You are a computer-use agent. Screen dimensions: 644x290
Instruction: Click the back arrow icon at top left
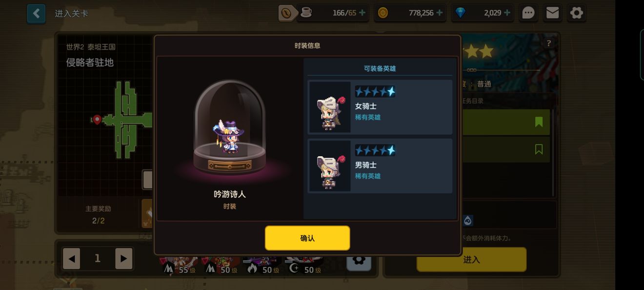click(x=36, y=14)
